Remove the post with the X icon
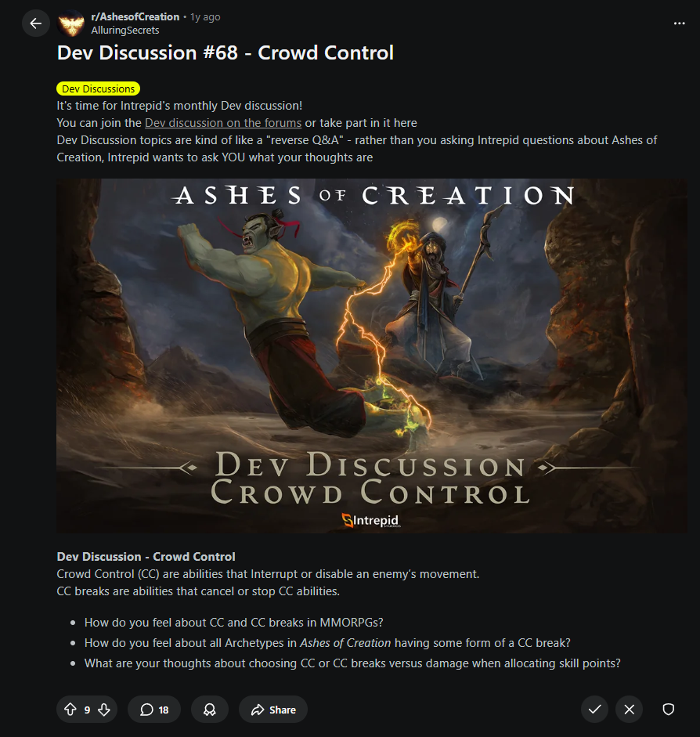Viewport: 700px width, 737px height. tap(629, 710)
